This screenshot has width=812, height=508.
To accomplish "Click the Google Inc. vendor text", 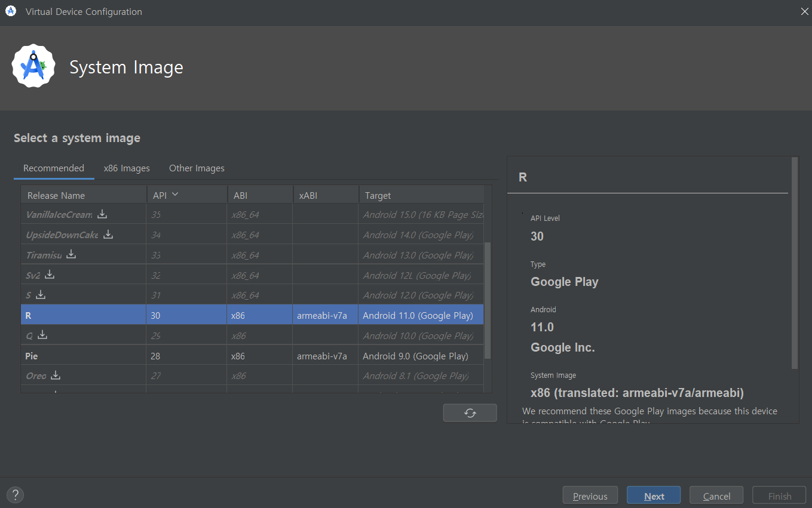I will pyautogui.click(x=563, y=347).
